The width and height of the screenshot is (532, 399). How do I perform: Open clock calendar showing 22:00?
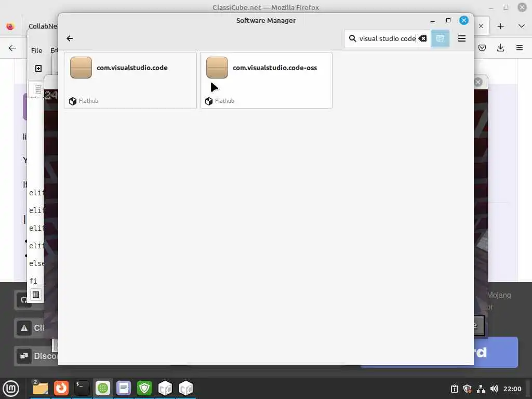click(512, 389)
